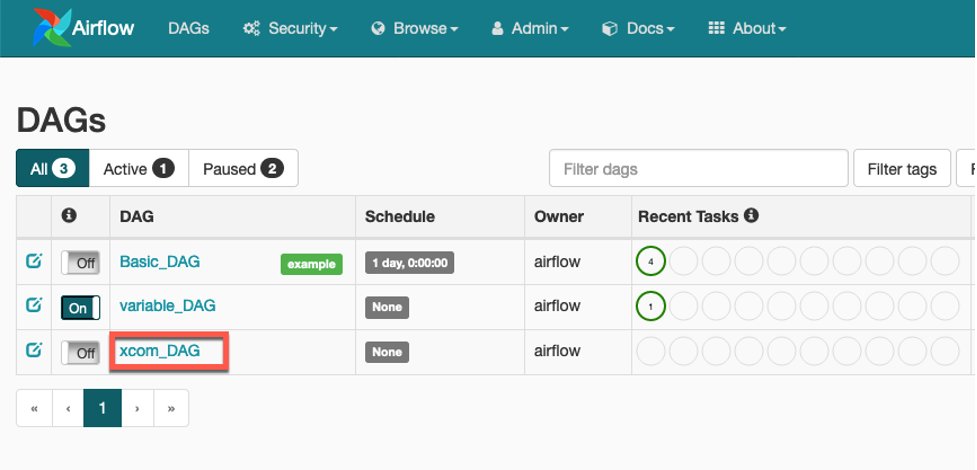
Task: Click the Filter dags input field
Action: click(698, 169)
